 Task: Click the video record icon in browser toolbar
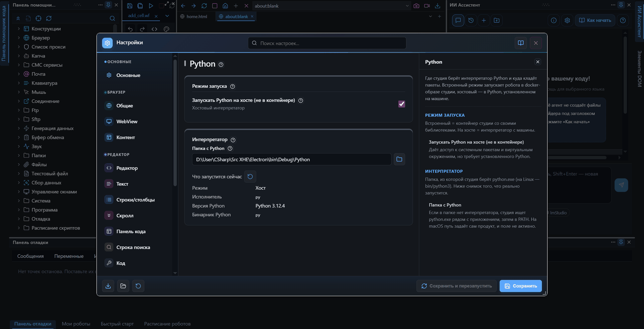click(427, 6)
